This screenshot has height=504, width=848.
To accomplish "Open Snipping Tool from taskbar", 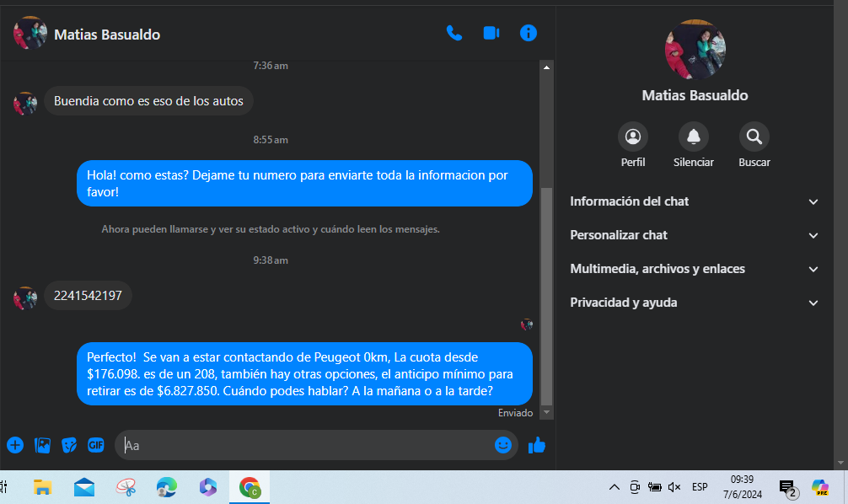I will pos(126,487).
